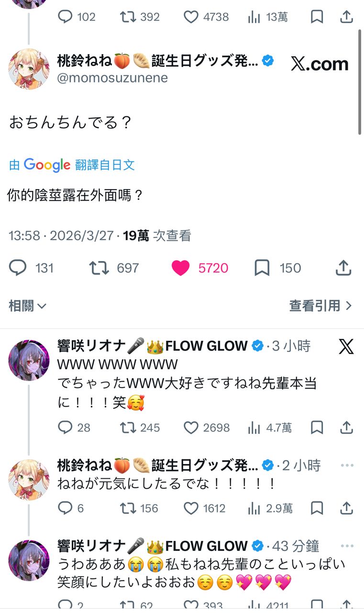Like the main post with 5720 likes
364x613 pixels.
(x=181, y=268)
